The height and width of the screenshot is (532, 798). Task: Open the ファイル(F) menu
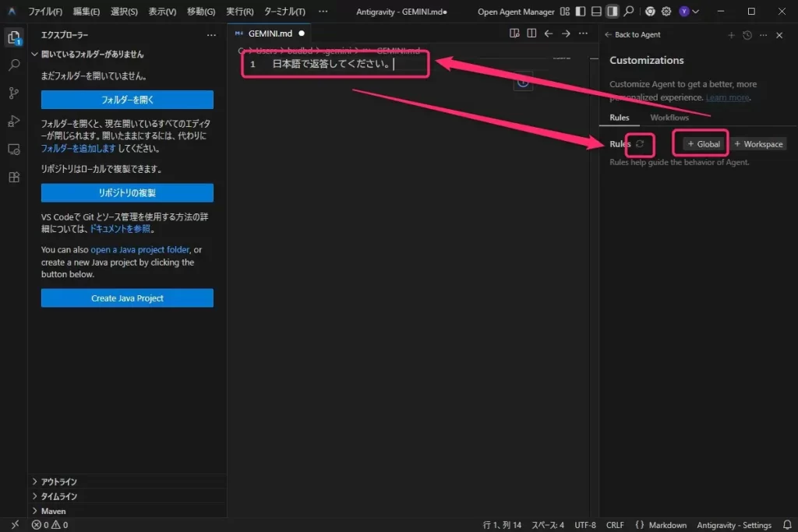[45, 11]
